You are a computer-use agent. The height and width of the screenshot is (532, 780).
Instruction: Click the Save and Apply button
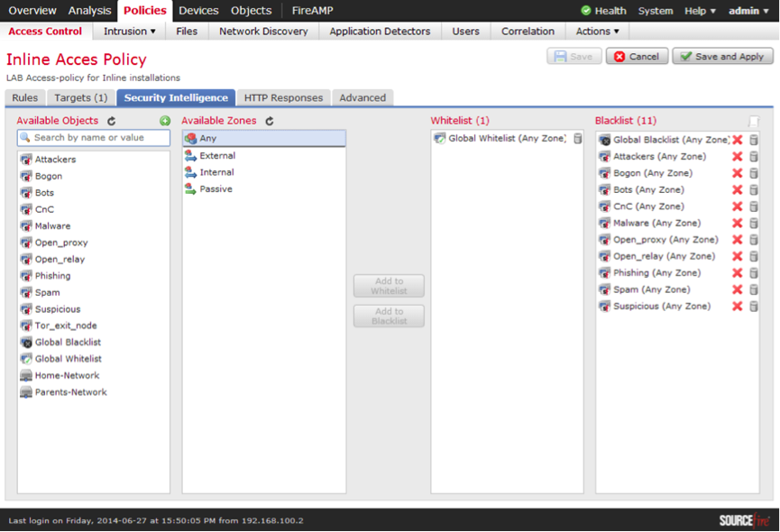pos(723,56)
